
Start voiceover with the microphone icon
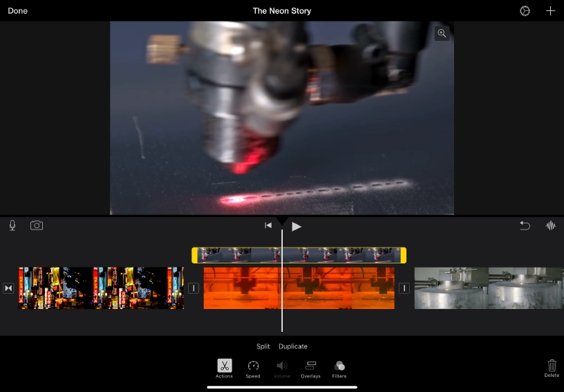[12, 225]
